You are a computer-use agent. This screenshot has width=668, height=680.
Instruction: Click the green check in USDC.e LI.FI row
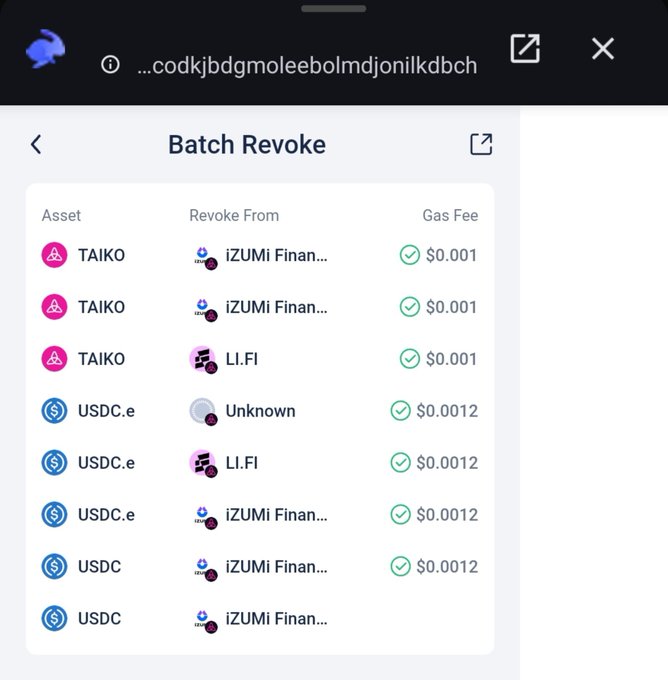(x=400, y=462)
